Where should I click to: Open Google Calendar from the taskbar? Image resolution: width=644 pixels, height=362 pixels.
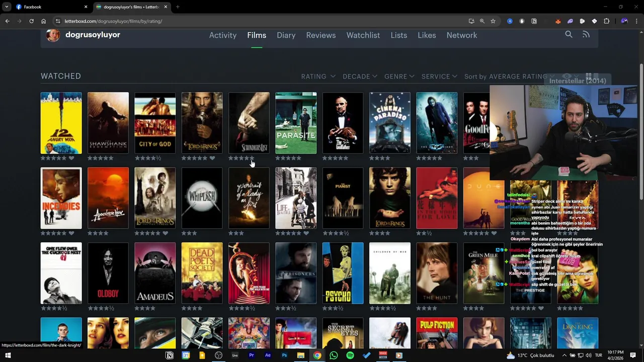(186, 355)
